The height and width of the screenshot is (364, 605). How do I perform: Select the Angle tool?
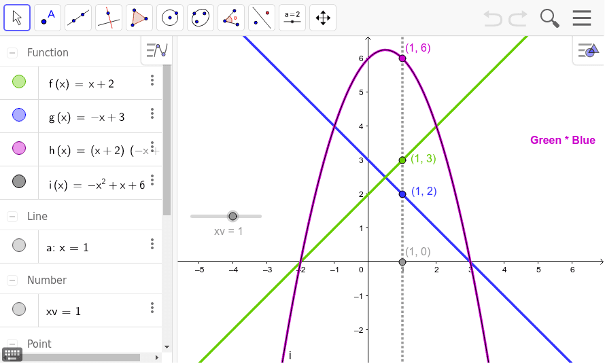(231, 18)
